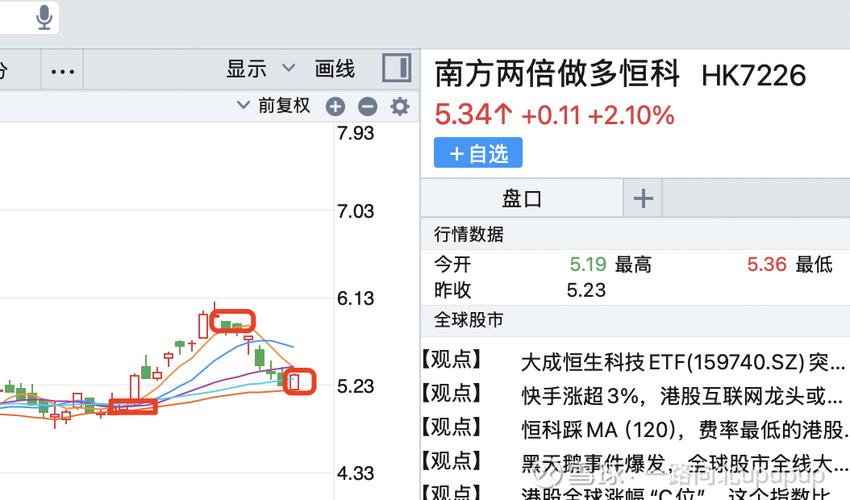The width and height of the screenshot is (850, 500).
Task: Click 今开 value 5.19
Action: tap(588, 264)
